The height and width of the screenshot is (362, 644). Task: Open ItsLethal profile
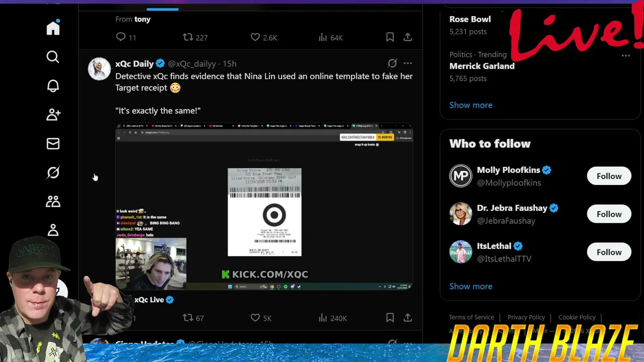494,246
